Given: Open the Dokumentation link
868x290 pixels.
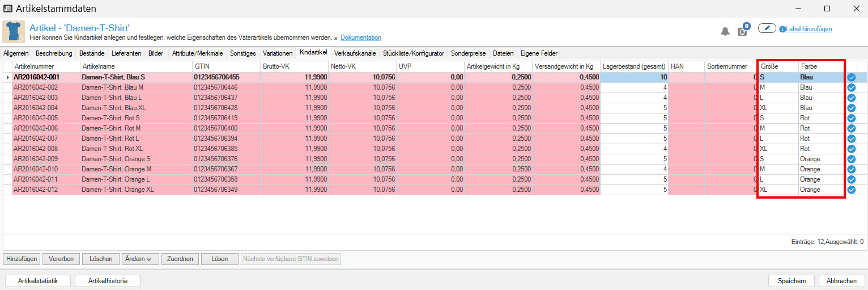Looking at the screenshot, I should click(360, 37).
